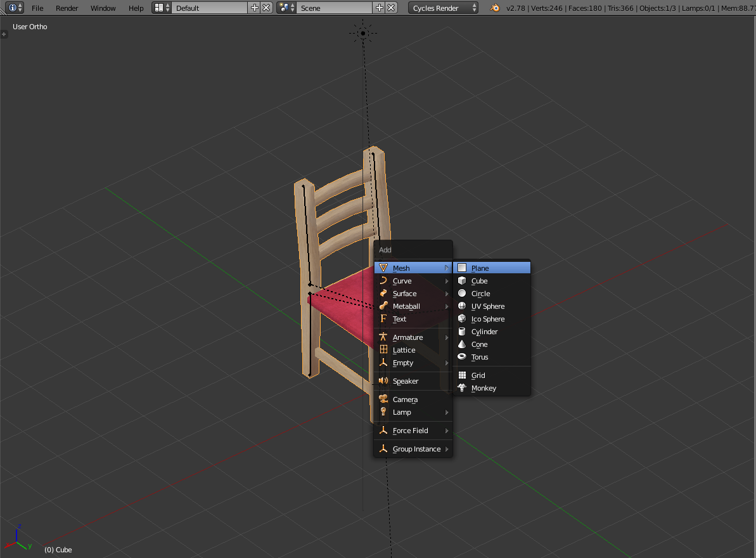Open the Render menu
This screenshot has width=756, height=558.
pos(67,8)
